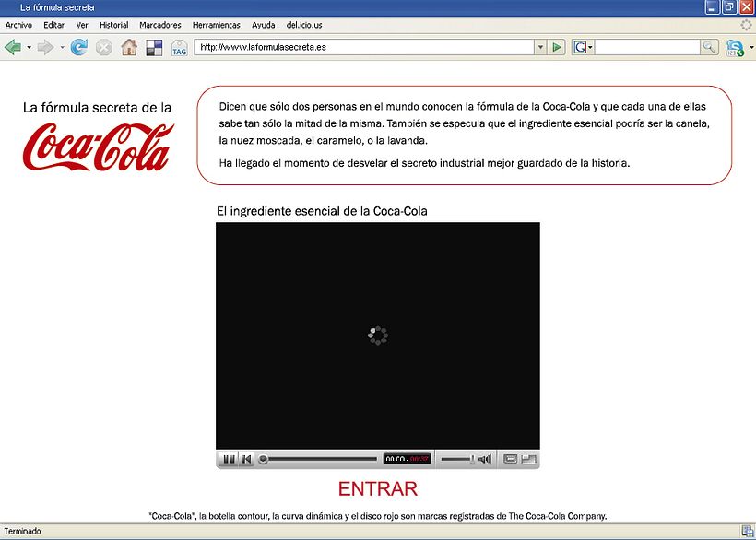The image size is (756, 540).
Task: Open the Editar menu
Action: [x=53, y=25]
